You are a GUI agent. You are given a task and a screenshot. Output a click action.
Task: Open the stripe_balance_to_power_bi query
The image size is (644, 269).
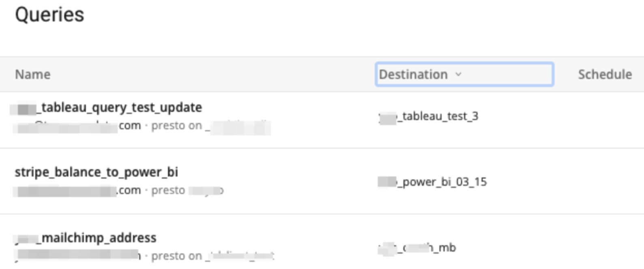97,172
